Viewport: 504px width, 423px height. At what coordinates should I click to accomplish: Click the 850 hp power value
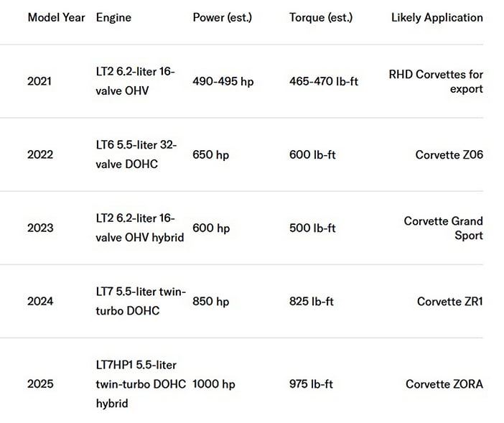(210, 301)
